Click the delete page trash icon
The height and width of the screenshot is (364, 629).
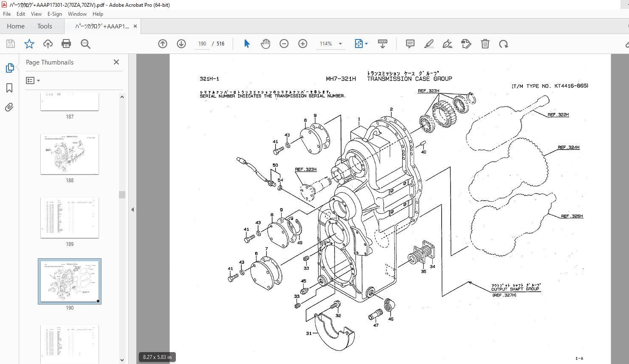tap(485, 44)
